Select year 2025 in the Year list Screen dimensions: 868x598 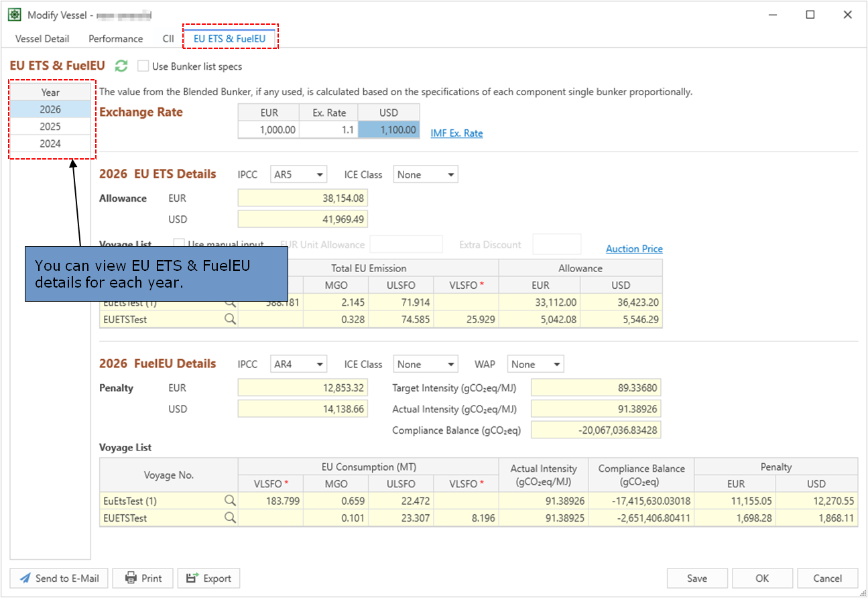tap(50, 127)
